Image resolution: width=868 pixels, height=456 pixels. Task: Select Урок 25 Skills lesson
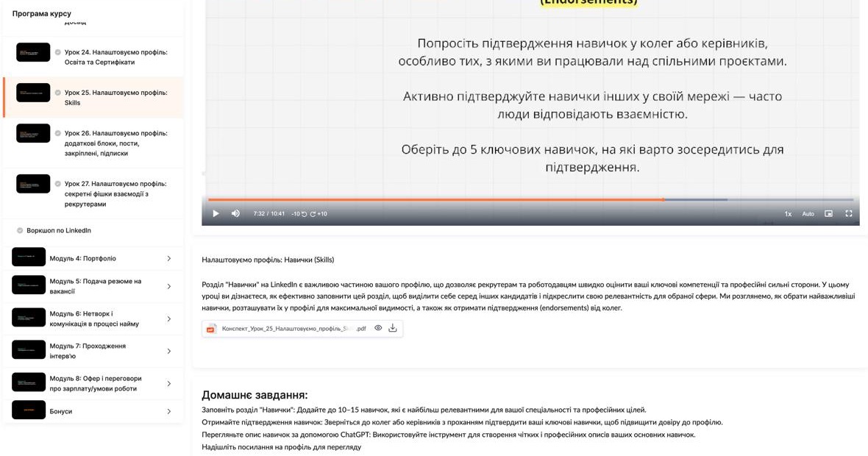tap(93, 97)
